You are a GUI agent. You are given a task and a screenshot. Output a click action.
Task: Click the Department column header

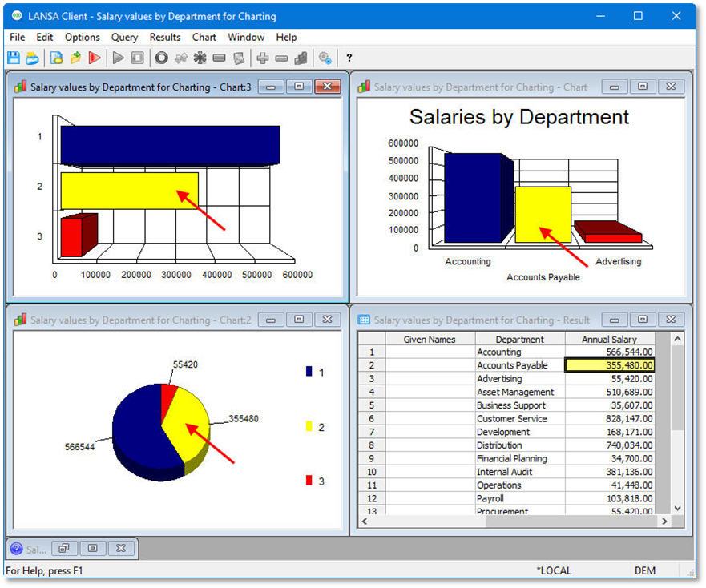[x=519, y=339]
